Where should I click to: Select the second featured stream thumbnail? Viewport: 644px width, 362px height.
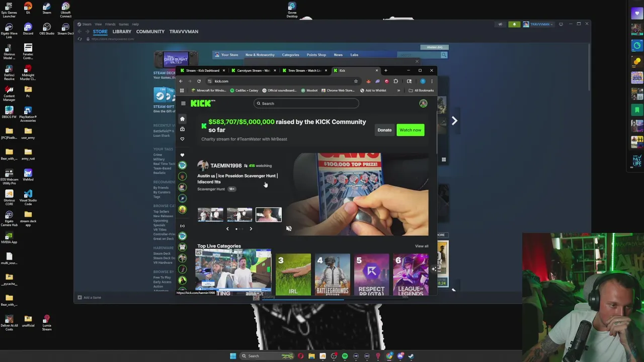(239, 215)
